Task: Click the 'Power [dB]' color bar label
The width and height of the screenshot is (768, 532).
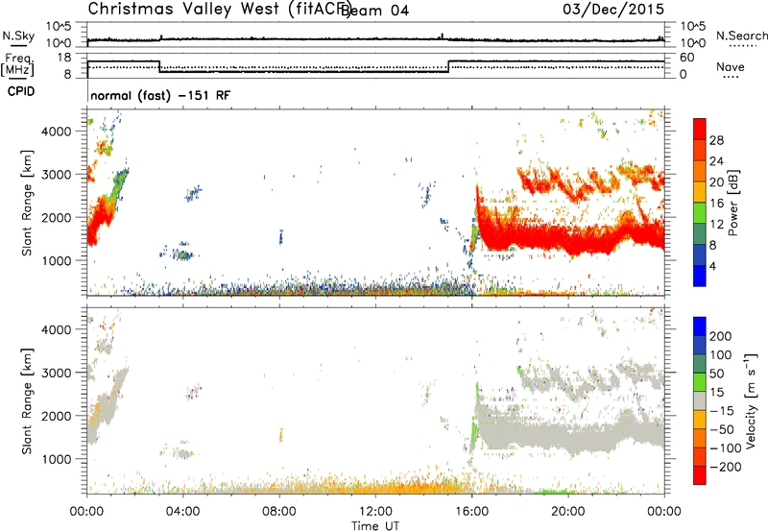Action: 732,203
